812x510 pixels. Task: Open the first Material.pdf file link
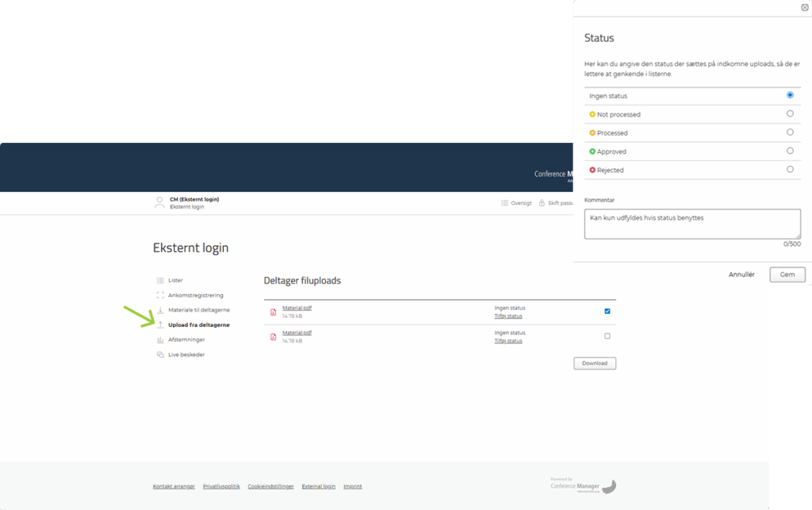(x=297, y=308)
